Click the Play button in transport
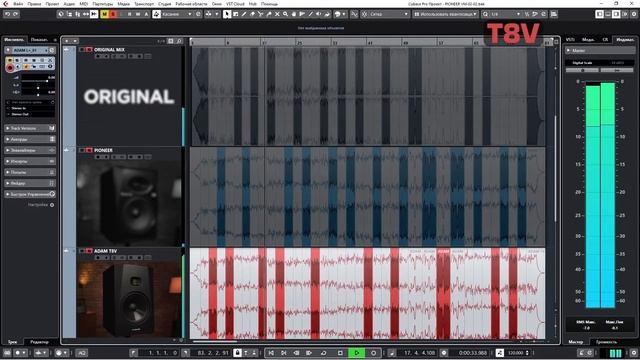640x360 pixels. 356,353
